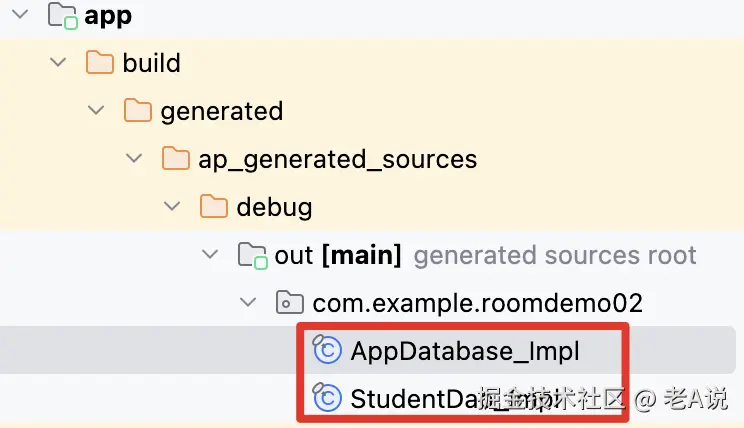This screenshot has width=744, height=428.
Task: Click the debug folder icon
Action: pos(214,207)
